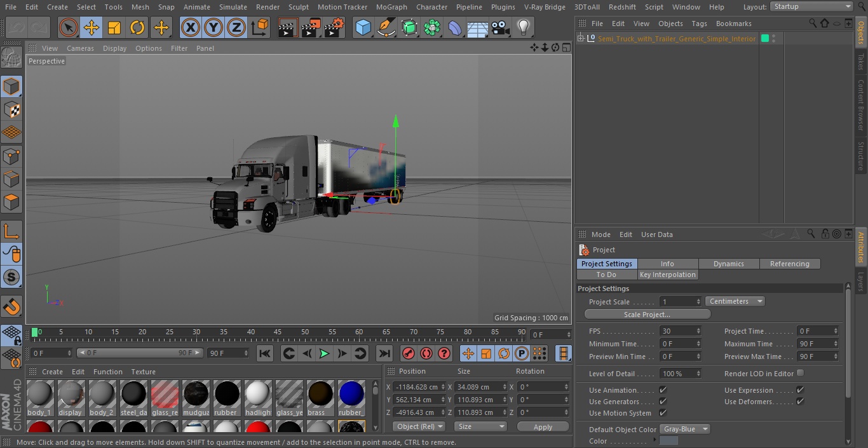Activate the Move tool in top toolbar

[x=92, y=27]
